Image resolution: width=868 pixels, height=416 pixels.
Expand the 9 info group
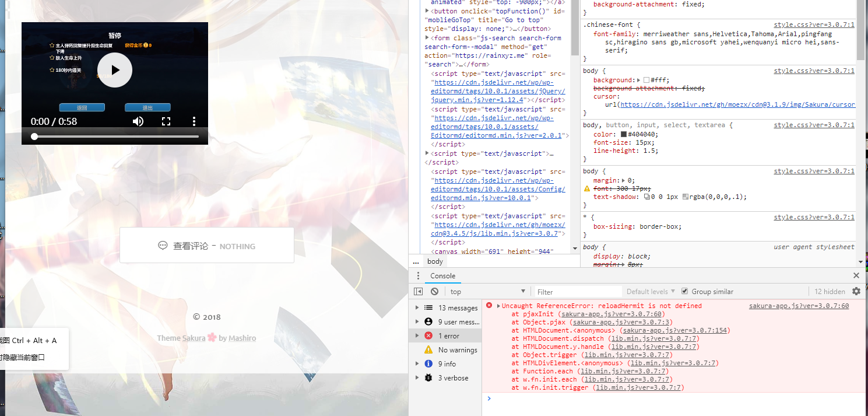pos(417,364)
